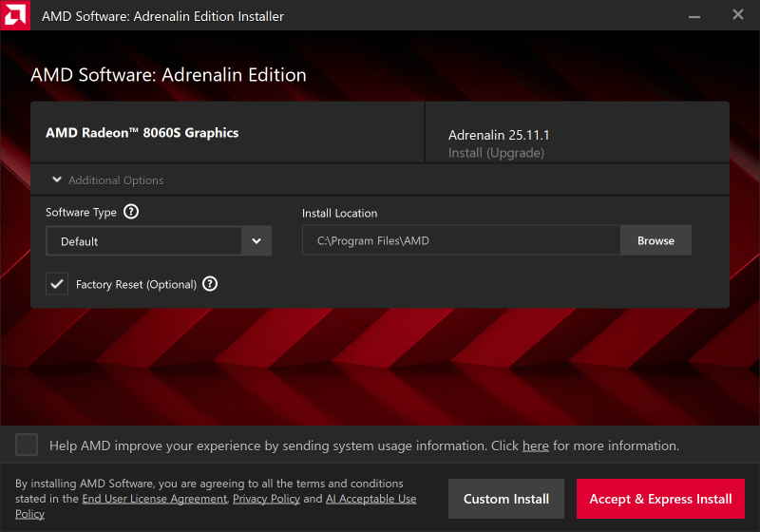Screen dimensions: 760x532
Task: Click Accept & Express Install
Action: (660, 499)
